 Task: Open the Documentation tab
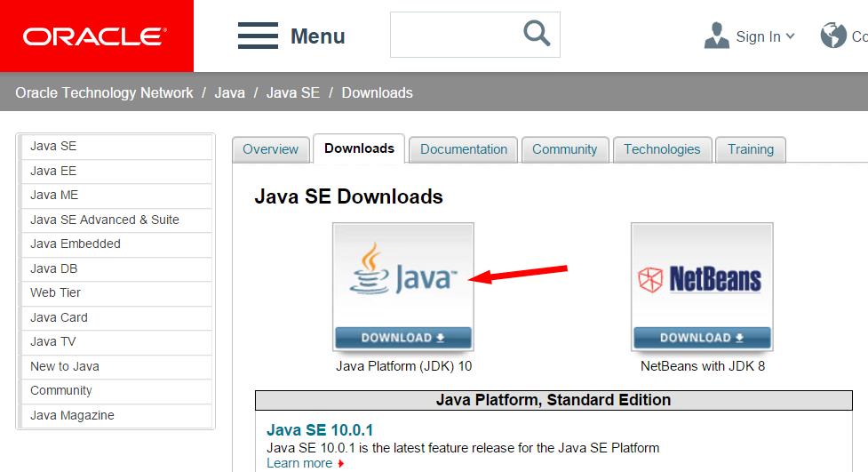(464, 149)
